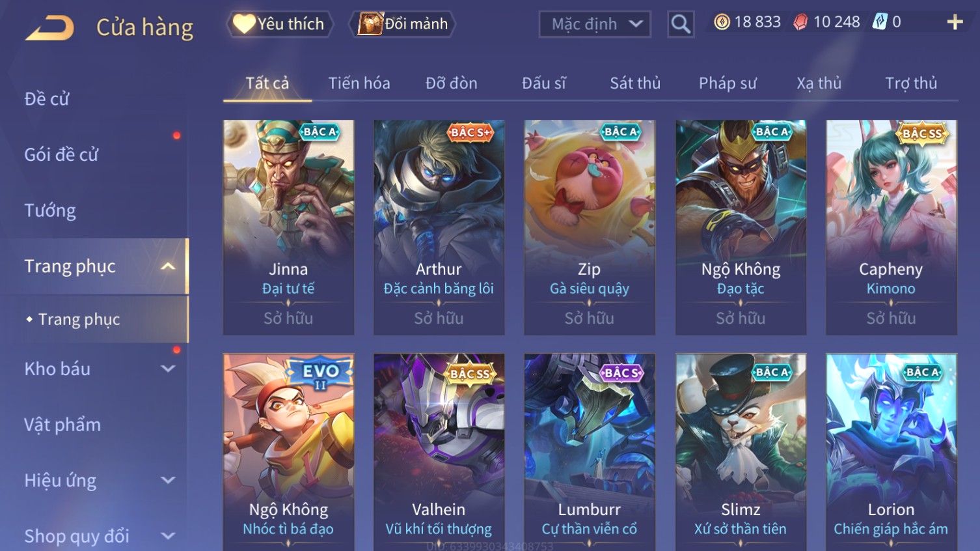Open the Mặc định sort dropdown

click(595, 24)
